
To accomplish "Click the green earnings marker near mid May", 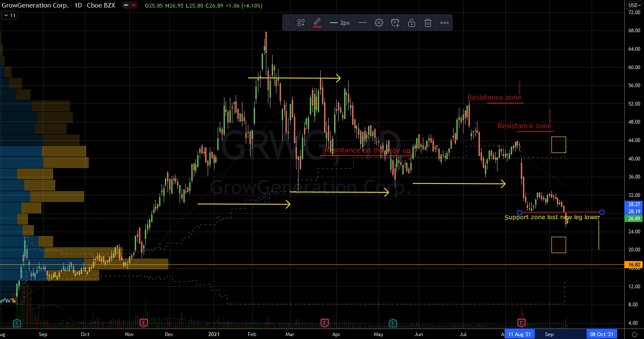I will [393, 323].
